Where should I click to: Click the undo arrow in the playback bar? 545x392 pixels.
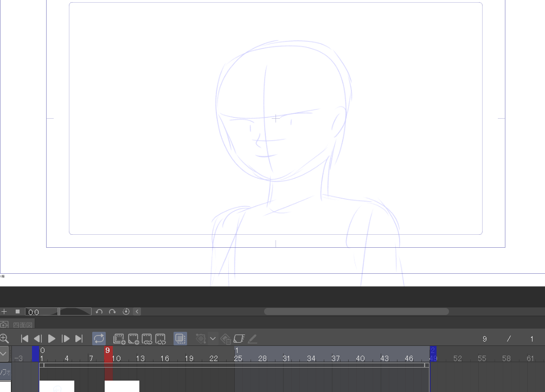(x=99, y=311)
